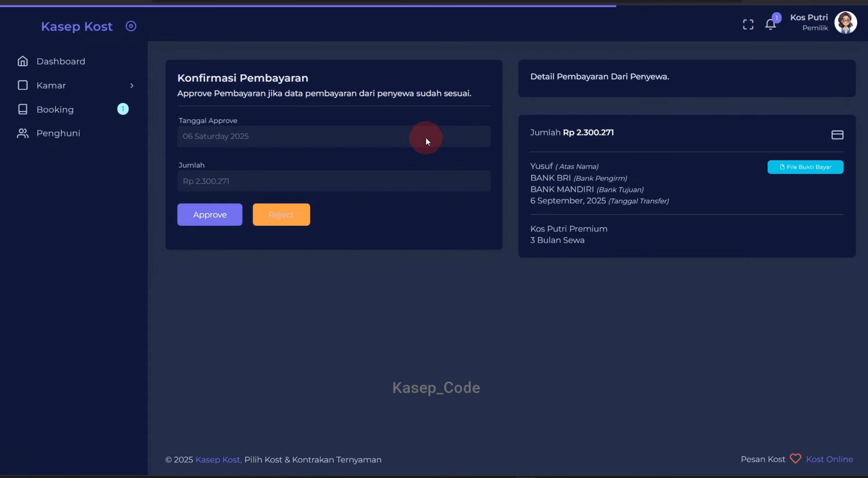
Task: Click the "BANK MANDIRI" destination bank text
Action: [562, 189]
